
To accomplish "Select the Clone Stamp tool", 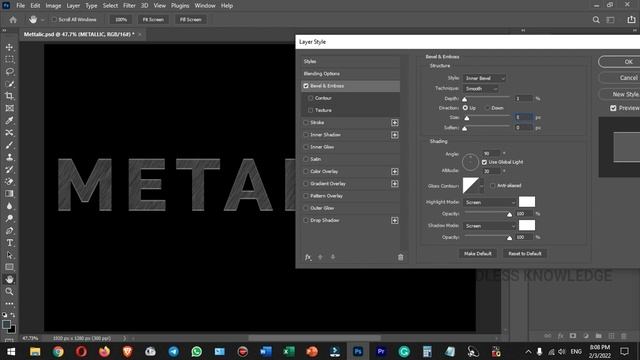I will coord(9,157).
